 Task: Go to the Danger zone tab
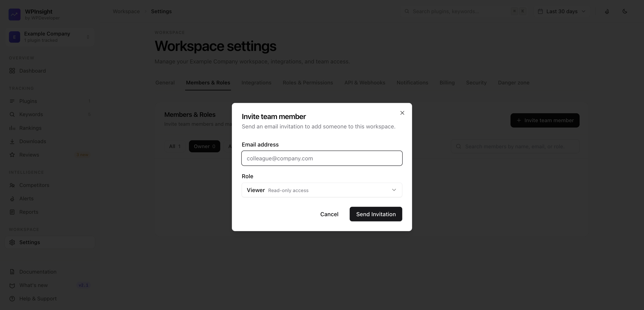513,83
